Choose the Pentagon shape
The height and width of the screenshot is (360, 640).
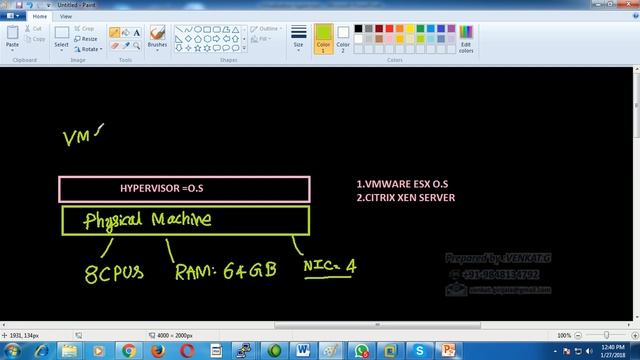pyautogui.click(x=198, y=39)
